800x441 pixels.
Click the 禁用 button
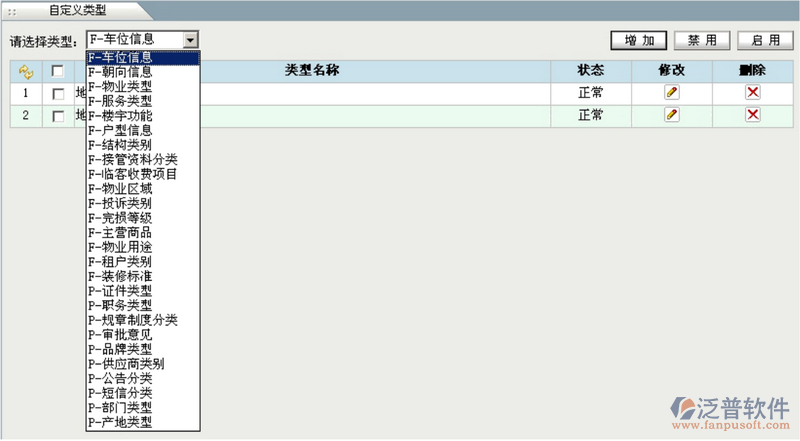click(x=702, y=40)
